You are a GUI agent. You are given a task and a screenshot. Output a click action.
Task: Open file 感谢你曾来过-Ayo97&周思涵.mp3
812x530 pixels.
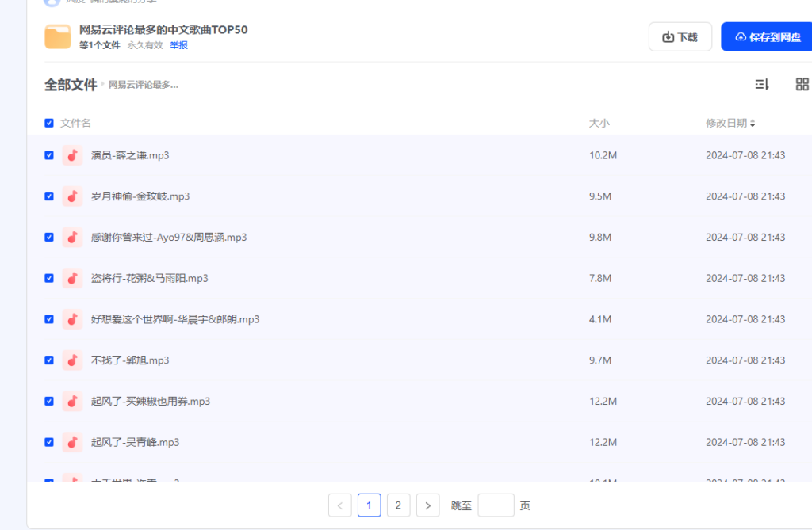[x=169, y=237]
